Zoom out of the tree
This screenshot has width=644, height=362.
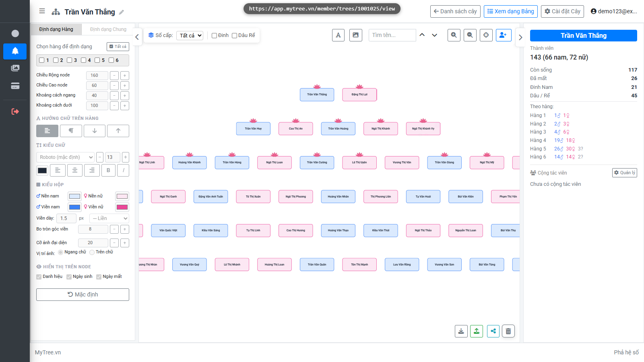pyautogui.click(x=470, y=35)
